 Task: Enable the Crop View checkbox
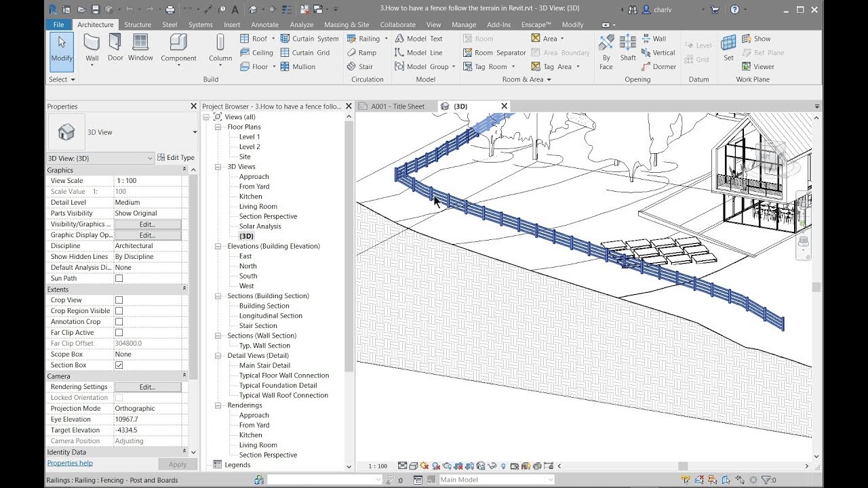tap(119, 300)
